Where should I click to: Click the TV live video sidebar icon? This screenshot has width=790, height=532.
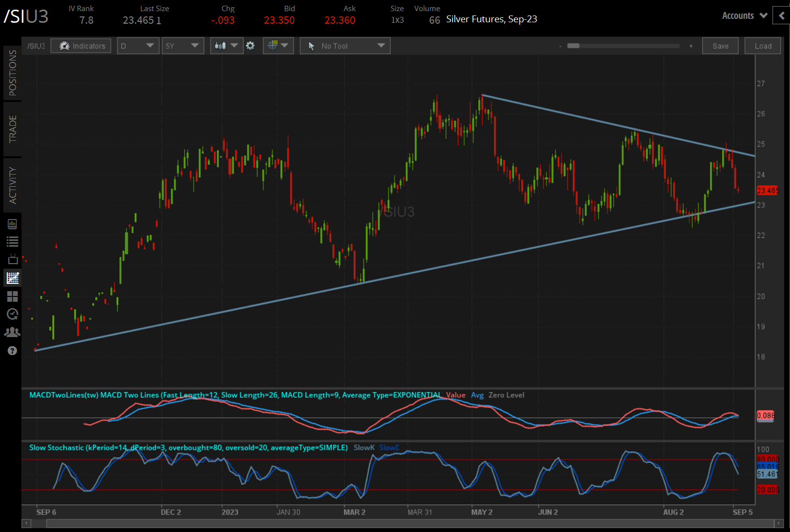pyautogui.click(x=13, y=260)
